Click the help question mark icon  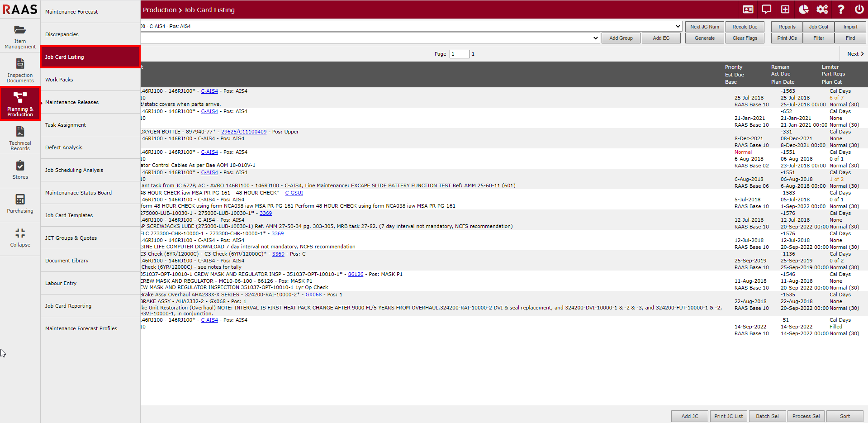840,10
